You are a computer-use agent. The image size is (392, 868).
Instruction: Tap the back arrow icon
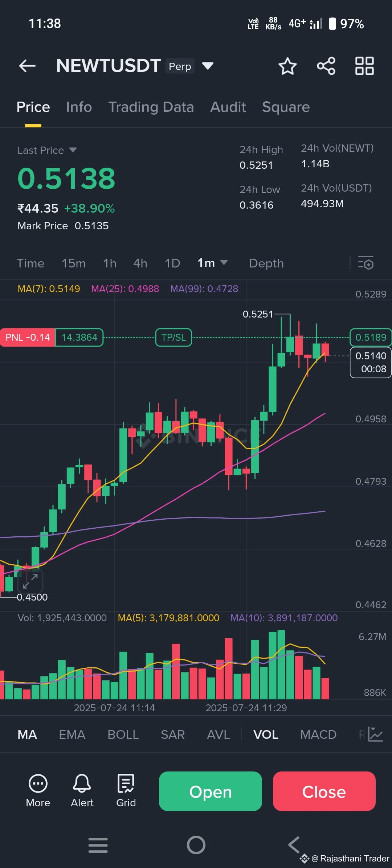pyautogui.click(x=28, y=66)
